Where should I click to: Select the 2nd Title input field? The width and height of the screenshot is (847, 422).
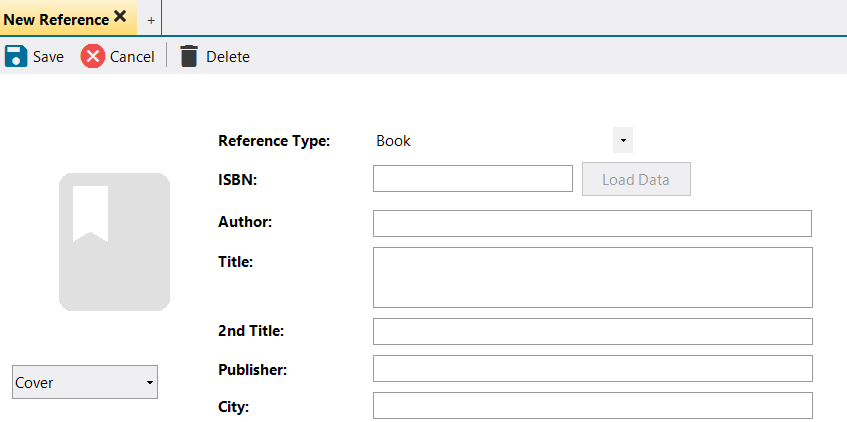[592, 331]
